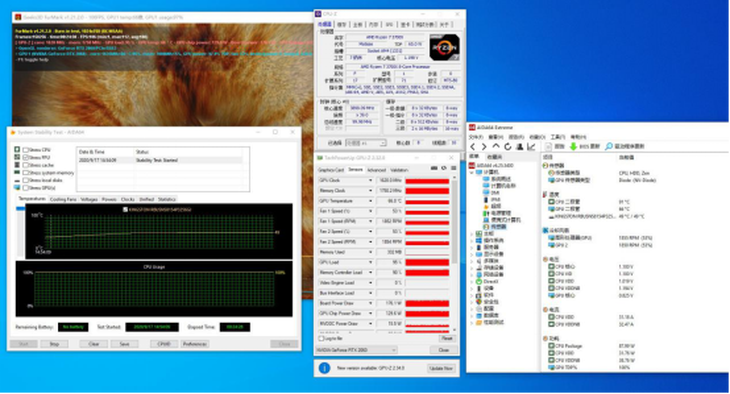Click the Stability Test Started log row
Viewport: 730px width, 394px height.
pyautogui.click(x=160, y=160)
